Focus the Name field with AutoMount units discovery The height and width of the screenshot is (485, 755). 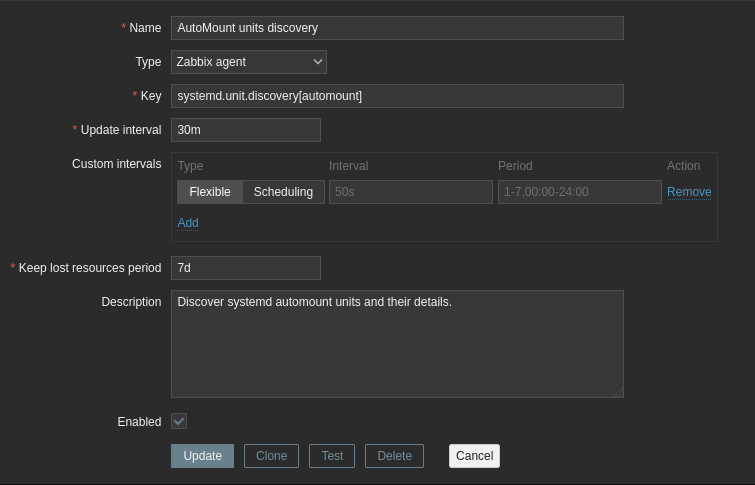pyautogui.click(x=397, y=28)
